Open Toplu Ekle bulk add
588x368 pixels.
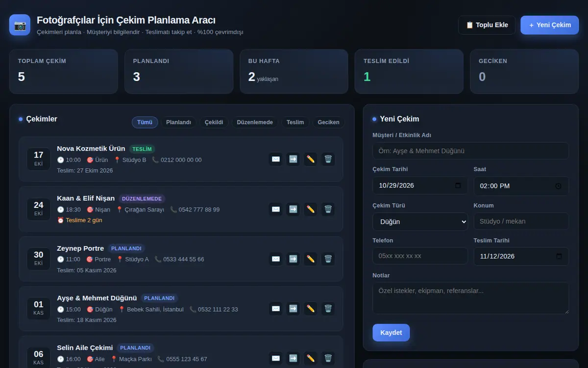pyautogui.click(x=487, y=25)
